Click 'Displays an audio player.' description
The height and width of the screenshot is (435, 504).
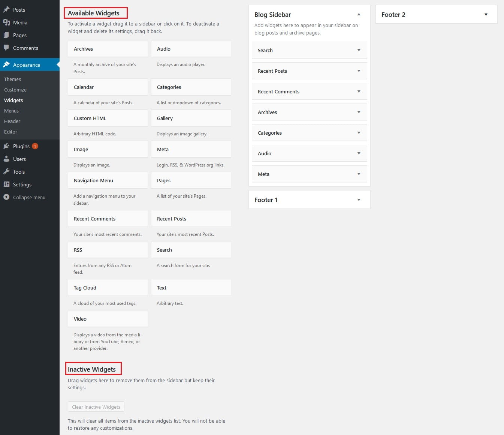(x=181, y=64)
